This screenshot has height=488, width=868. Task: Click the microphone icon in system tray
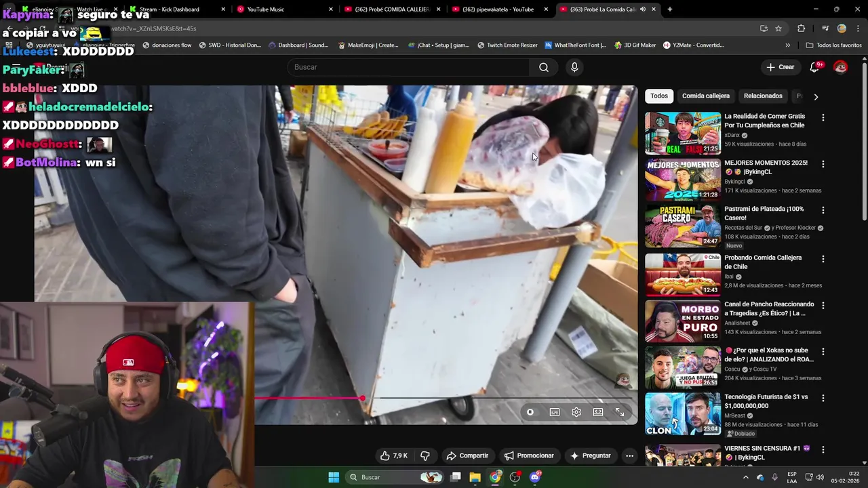point(774,477)
